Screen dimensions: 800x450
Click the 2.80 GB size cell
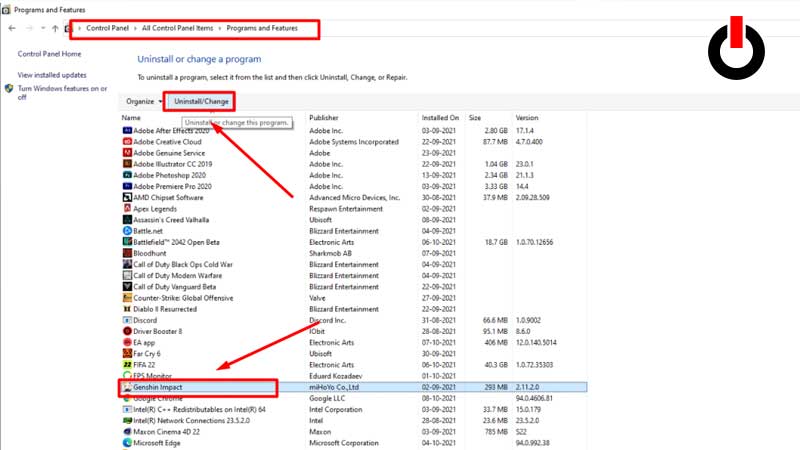pyautogui.click(x=496, y=131)
